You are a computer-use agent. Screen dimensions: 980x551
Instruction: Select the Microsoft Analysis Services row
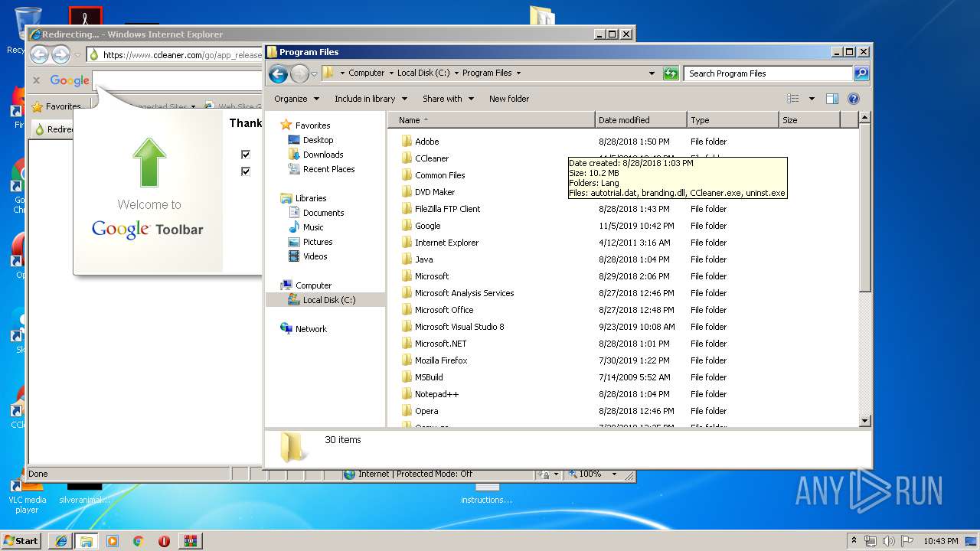tap(622, 293)
